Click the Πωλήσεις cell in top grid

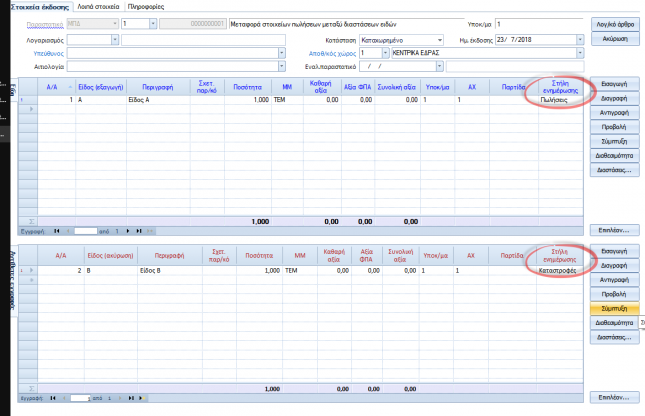click(561, 100)
